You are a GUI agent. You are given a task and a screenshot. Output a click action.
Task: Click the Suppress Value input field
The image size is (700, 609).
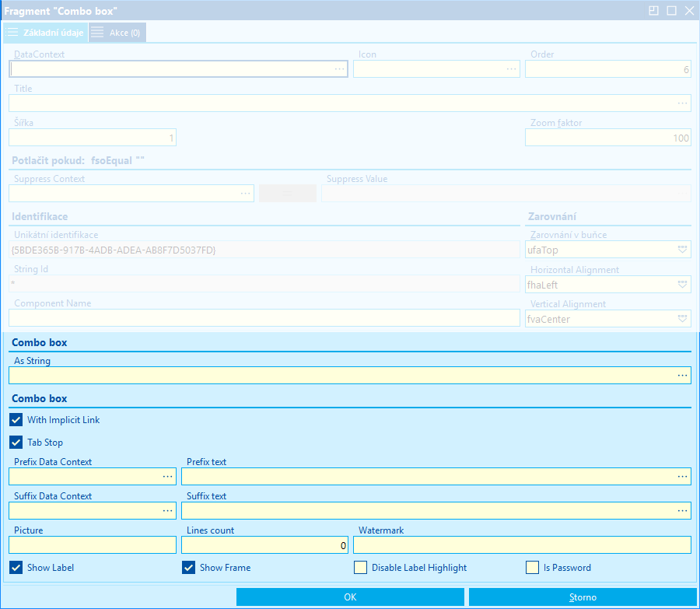pos(506,194)
